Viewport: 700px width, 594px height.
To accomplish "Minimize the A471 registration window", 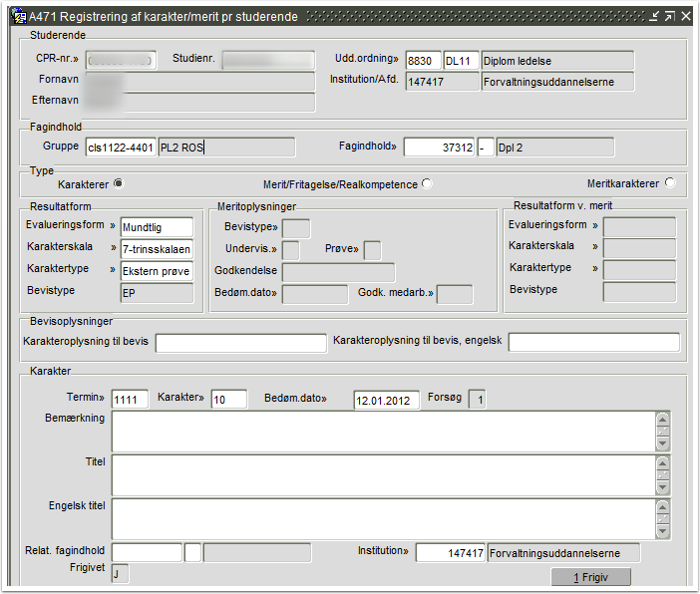I will tap(653, 17).
